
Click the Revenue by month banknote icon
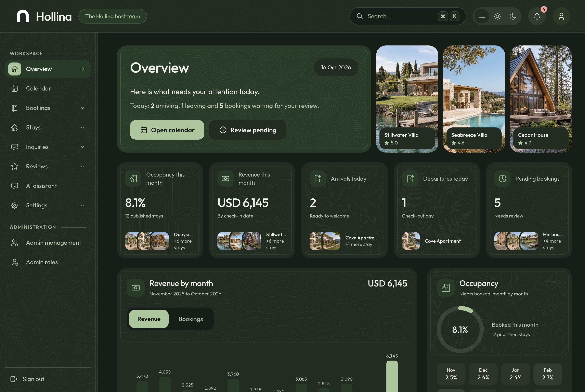click(x=136, y=288)
